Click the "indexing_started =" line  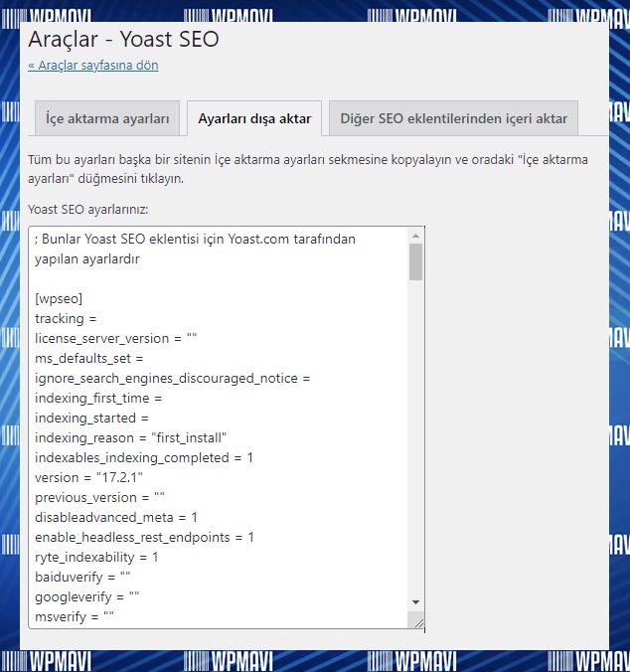tap(91, 418)
